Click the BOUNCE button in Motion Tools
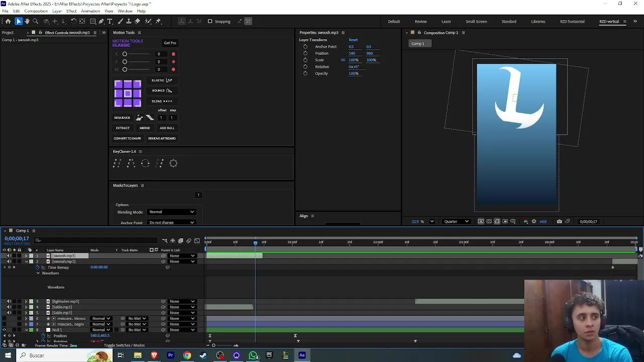The image size is (644, 362). (x=162, y=90)
